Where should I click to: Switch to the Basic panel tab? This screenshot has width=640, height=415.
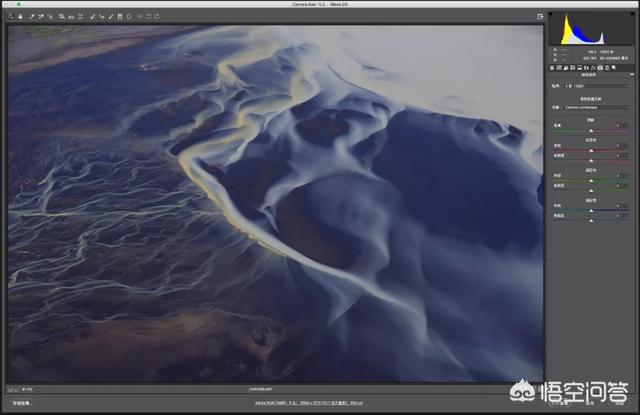click(553, 67)
